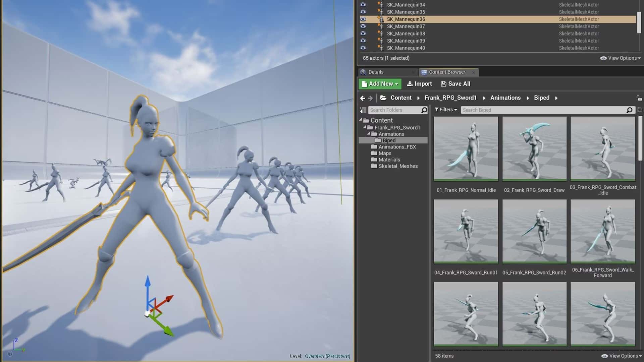Click the skeletal mesh icon of SK_Mannequin34
Image resolution: width=644 pixels, height=362 pixels.
(x=380, y=5)
